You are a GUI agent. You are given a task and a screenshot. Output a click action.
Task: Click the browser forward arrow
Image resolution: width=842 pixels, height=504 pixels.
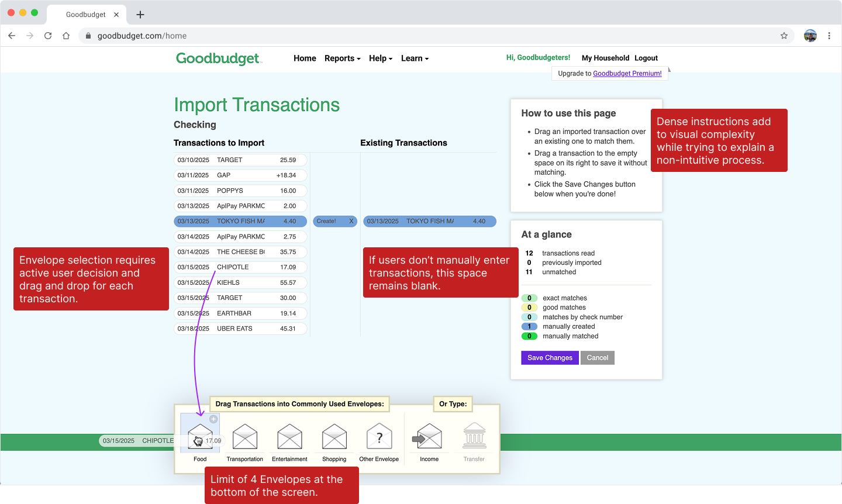30,36
